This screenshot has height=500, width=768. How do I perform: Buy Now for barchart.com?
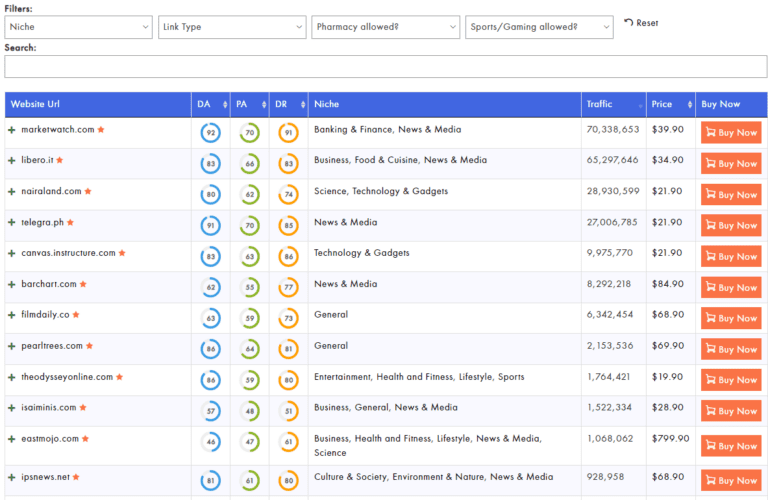(x=731, y=287)
